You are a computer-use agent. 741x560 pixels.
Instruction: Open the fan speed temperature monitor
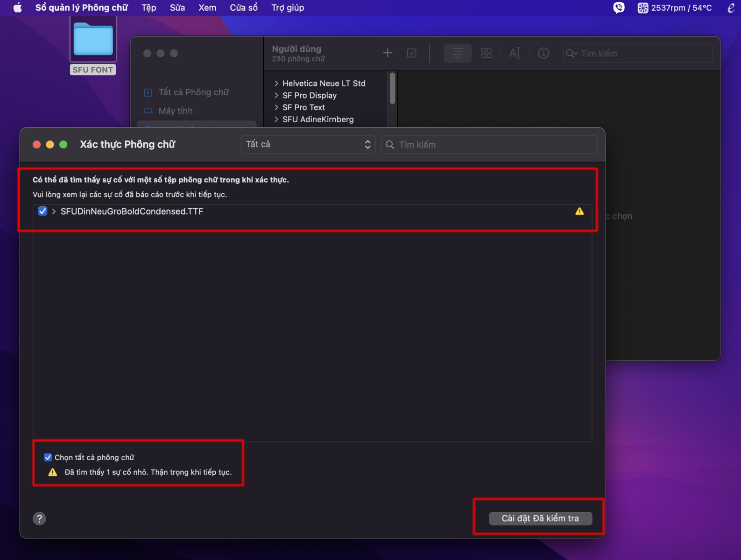pos(675,7)
